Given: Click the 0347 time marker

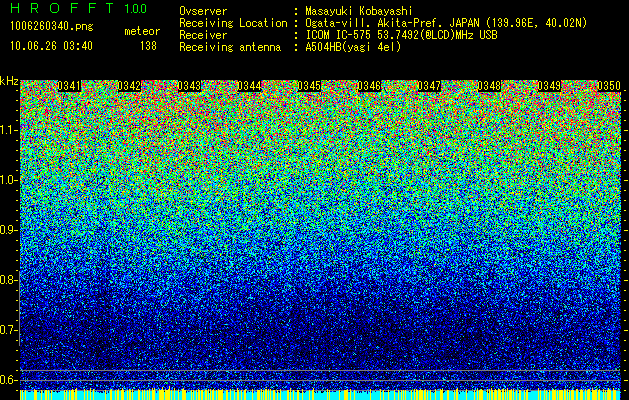Looking at the screenshot, I should tap(429, 86).
